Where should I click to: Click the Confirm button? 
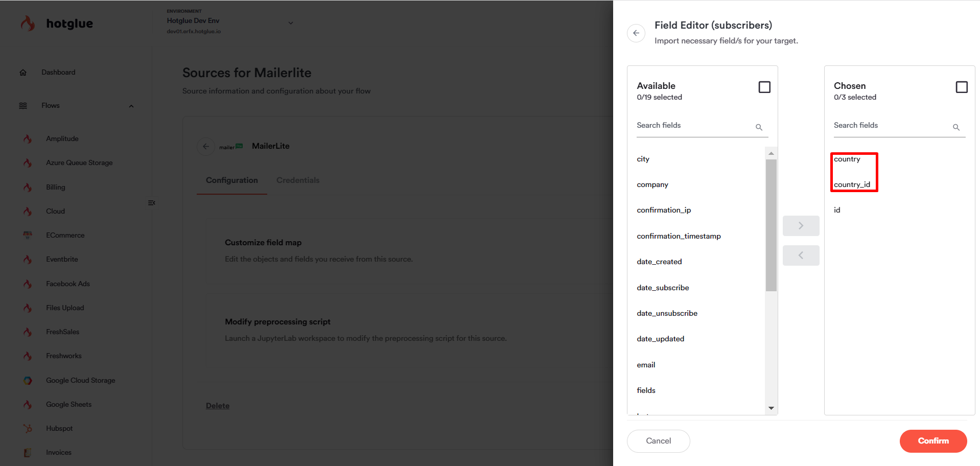pyautogui.click(x=933, y=441)
